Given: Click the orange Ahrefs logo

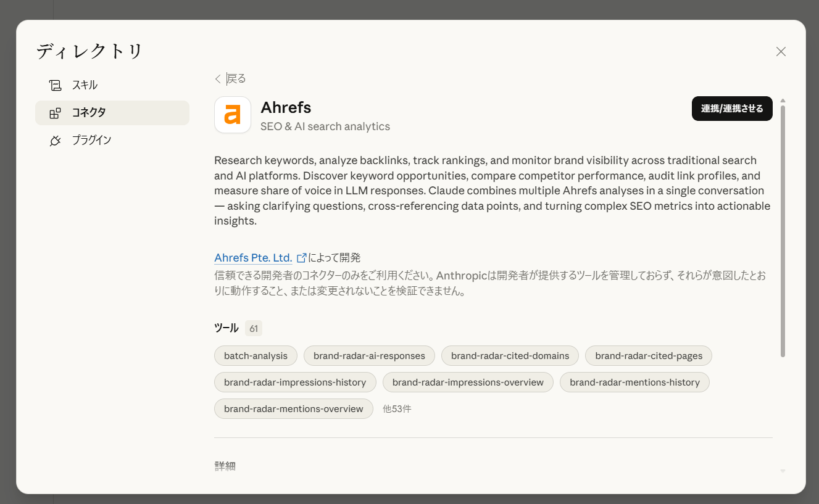Looking at the screenshot, I should tap(232, 115).
